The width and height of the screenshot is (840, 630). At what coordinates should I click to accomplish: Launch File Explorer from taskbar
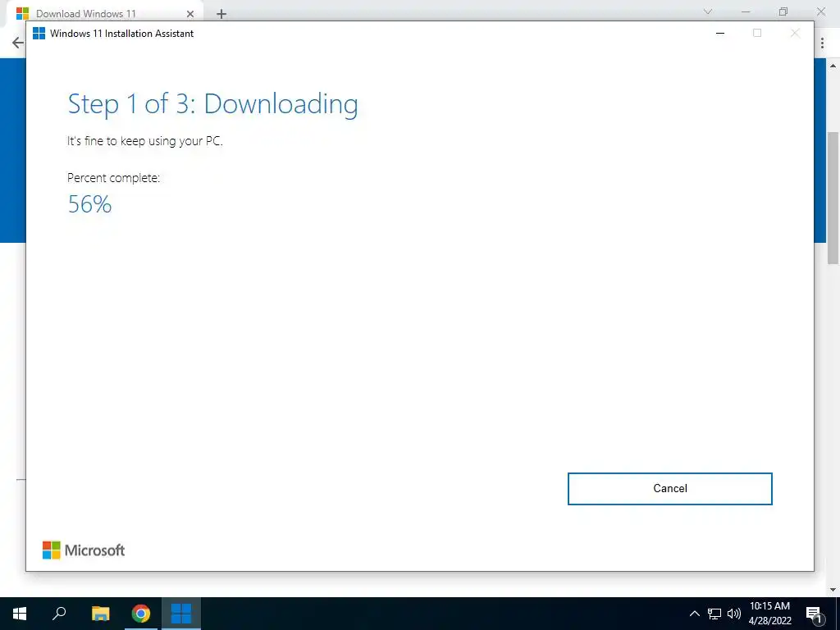100,614
